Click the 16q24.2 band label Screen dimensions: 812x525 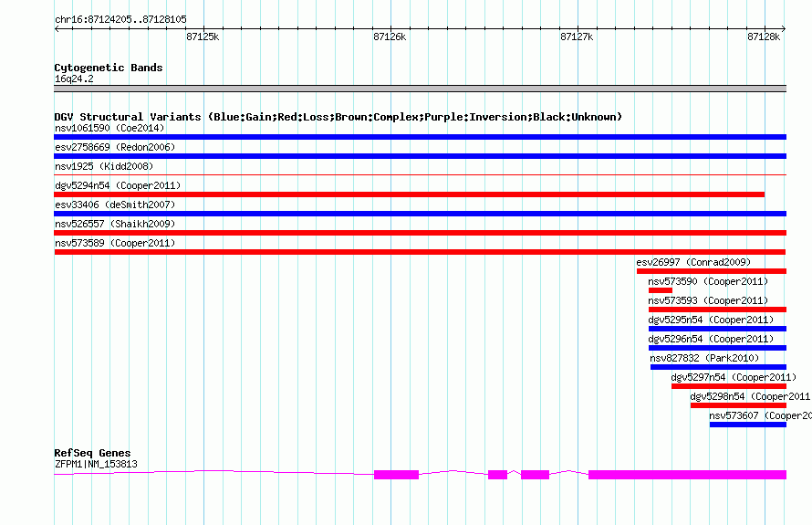(x=74, y=79)
